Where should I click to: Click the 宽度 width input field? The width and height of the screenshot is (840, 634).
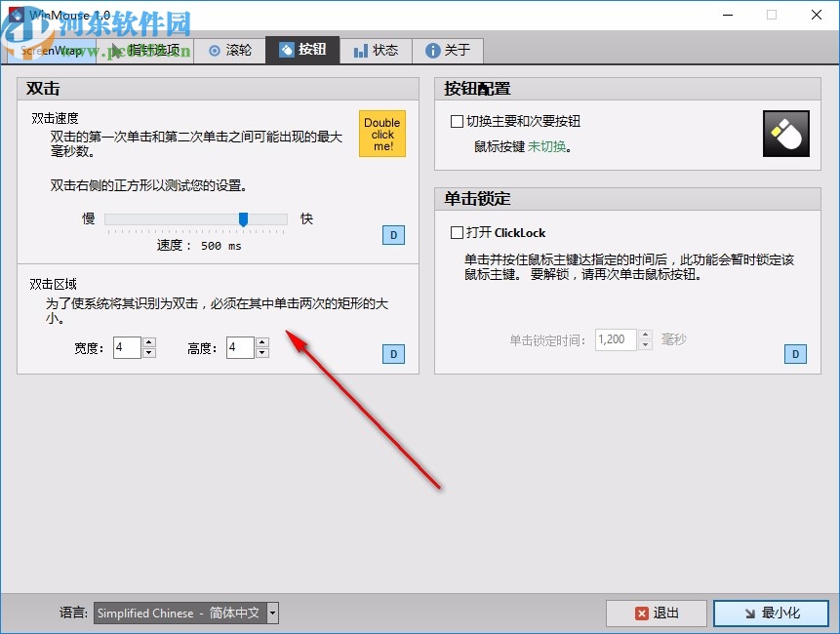coord(127,347)
